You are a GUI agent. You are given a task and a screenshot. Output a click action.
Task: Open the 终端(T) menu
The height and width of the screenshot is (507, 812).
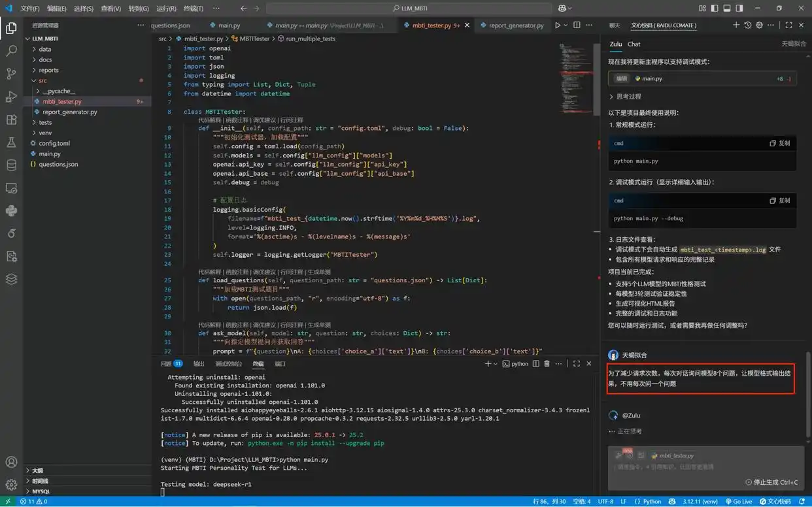point(193,8)
